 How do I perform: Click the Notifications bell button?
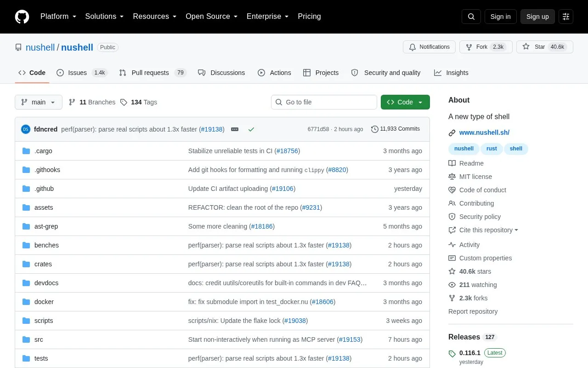[429, 47]
